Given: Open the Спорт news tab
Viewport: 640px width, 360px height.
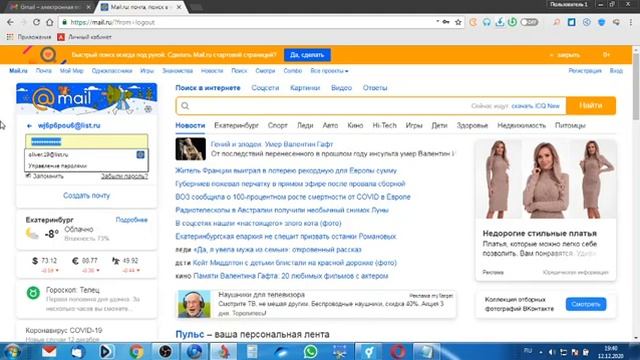Looking at the screenshot, I should click(278, 125).
